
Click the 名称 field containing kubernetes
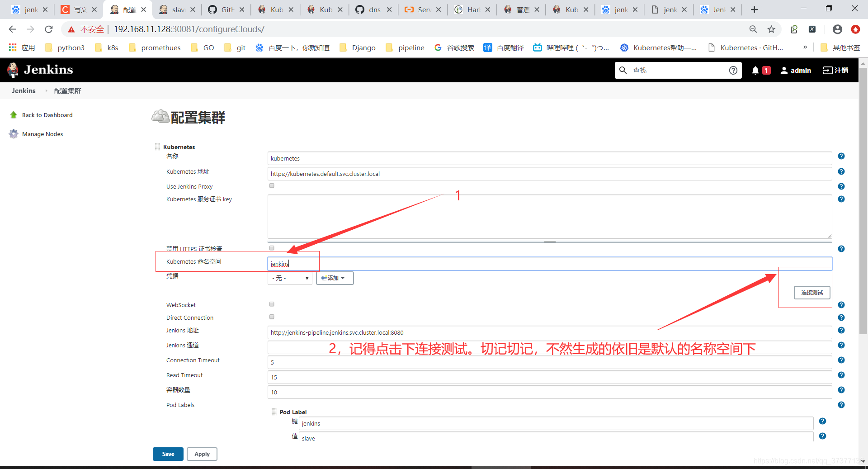point(550,158)
